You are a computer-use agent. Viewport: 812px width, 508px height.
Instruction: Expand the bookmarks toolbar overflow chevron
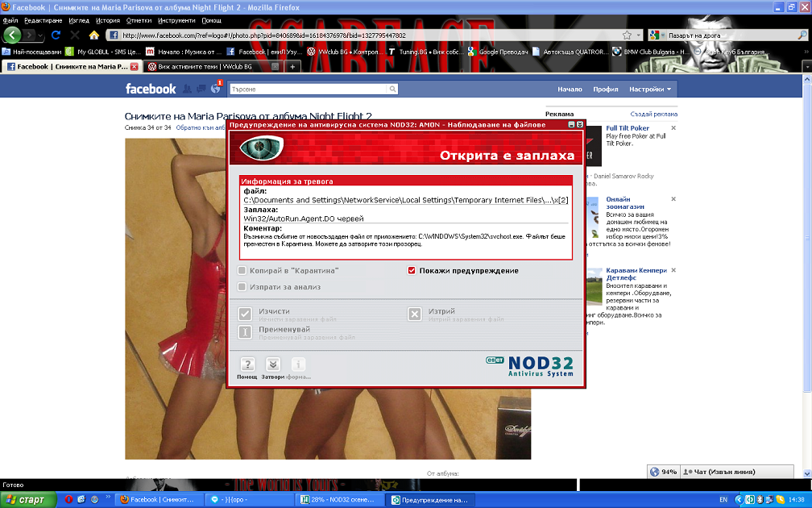806,52
